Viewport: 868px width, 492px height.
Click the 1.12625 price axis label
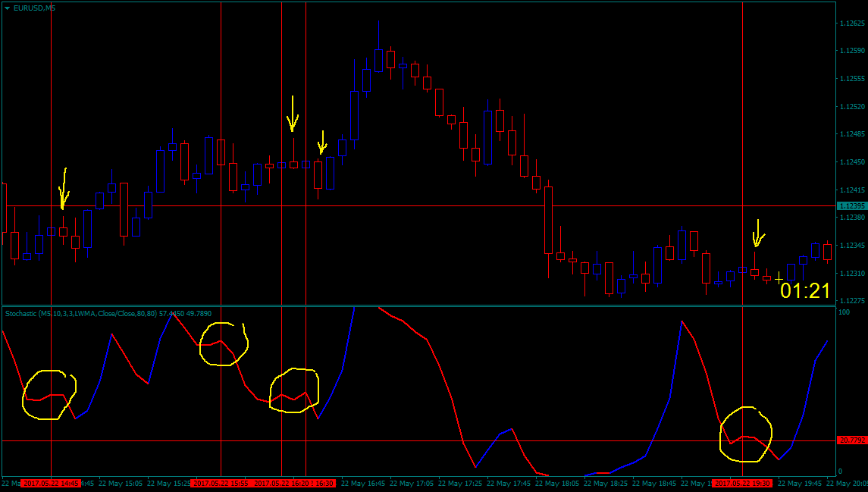[853, 24]
